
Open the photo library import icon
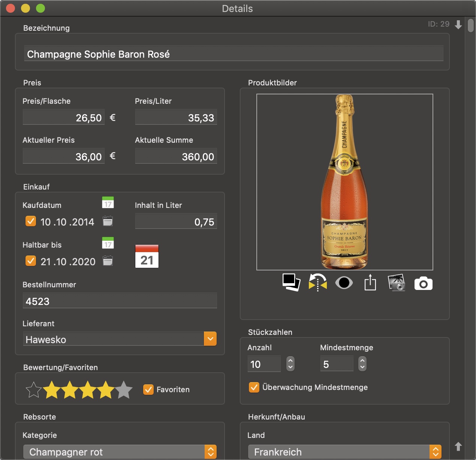coord(397,283)
